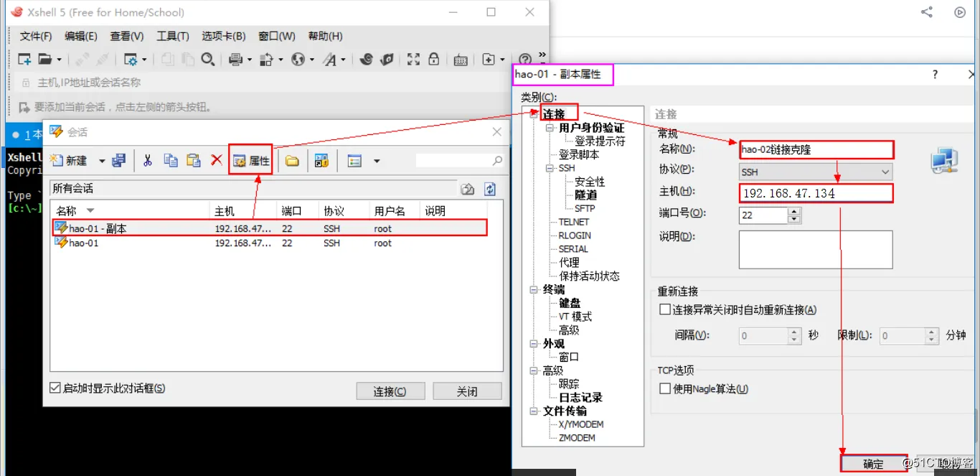Collapse the 连接 tree node
This screenshot has height=476, width=980.
pos(534,113)
